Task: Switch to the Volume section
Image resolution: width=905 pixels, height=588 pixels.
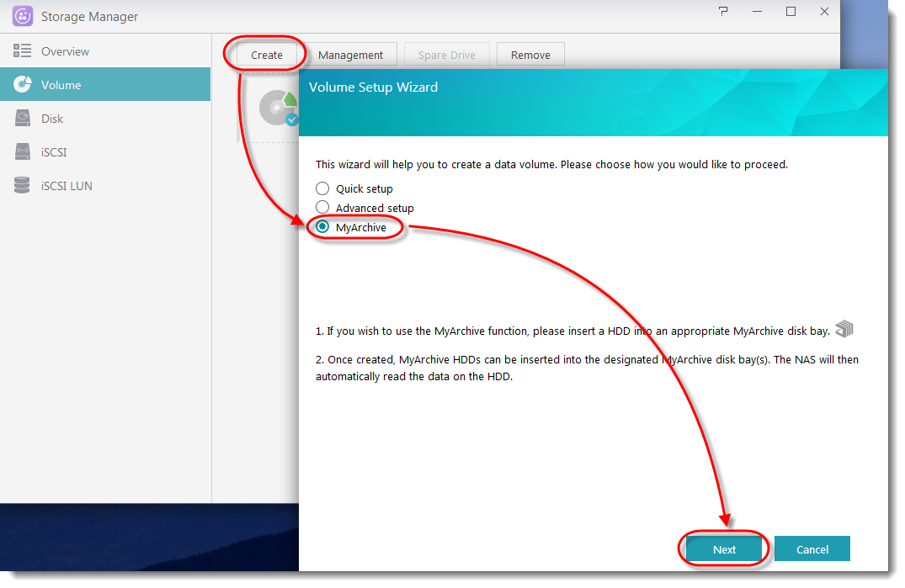Action: 61,85
